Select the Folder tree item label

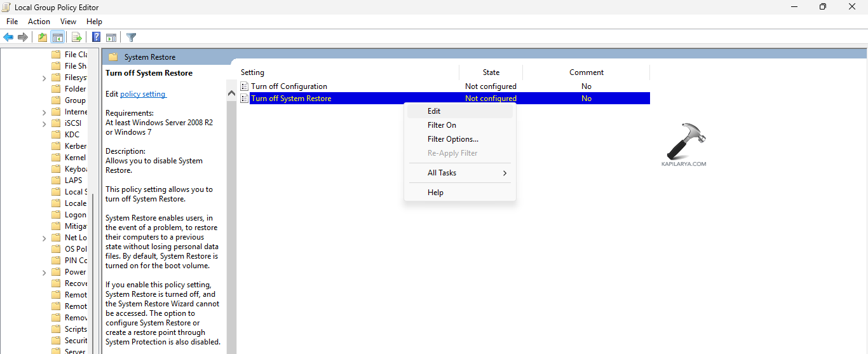tap(76, 89)
